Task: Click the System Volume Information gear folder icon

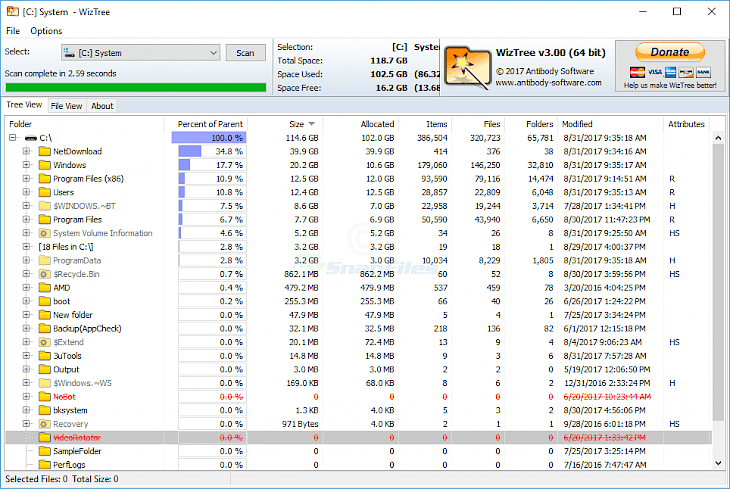Action: pyautogui.click(x=45, y=233)
